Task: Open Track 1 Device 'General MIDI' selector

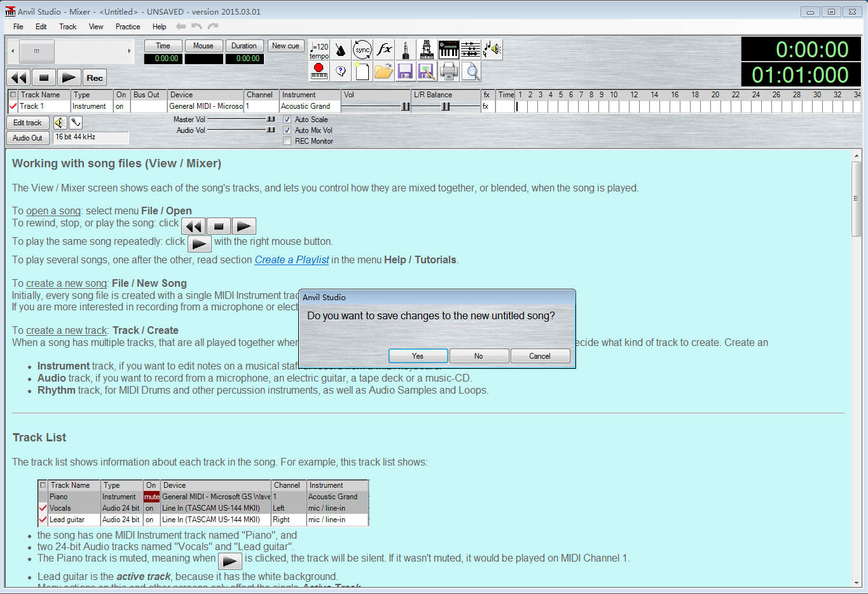Action: click(205, 106)
